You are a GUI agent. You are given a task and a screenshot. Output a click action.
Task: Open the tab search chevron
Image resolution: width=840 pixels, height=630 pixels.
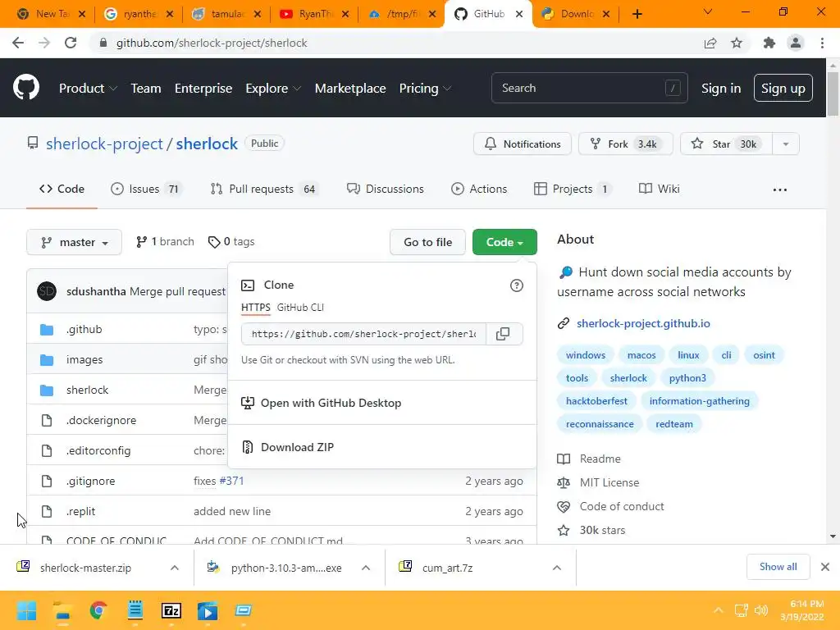click(708, 11)
